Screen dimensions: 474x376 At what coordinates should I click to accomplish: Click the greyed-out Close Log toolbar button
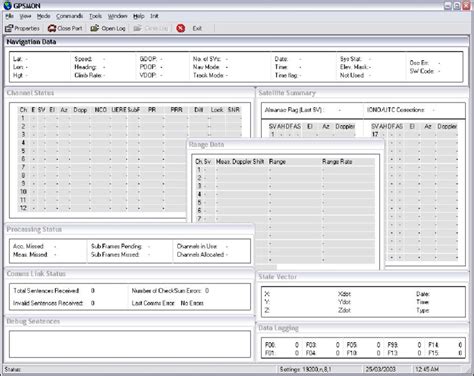tap(151, 28)
